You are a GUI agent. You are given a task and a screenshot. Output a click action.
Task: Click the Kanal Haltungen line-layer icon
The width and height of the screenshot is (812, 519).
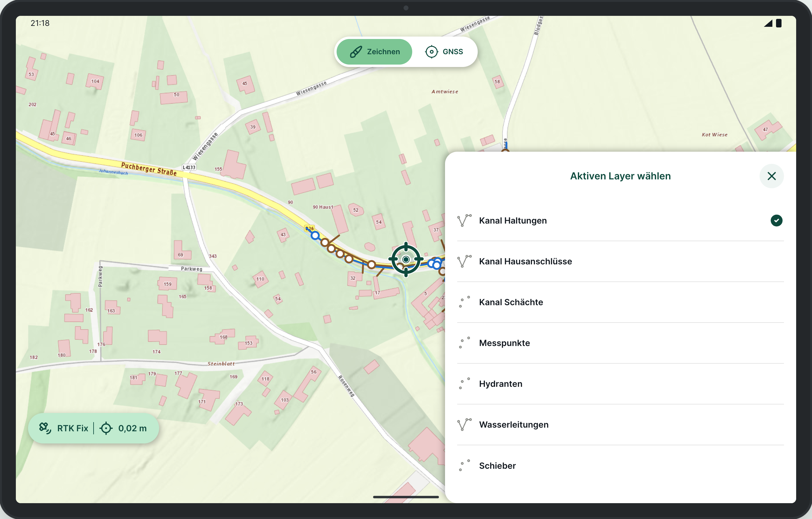click(464, 221)
